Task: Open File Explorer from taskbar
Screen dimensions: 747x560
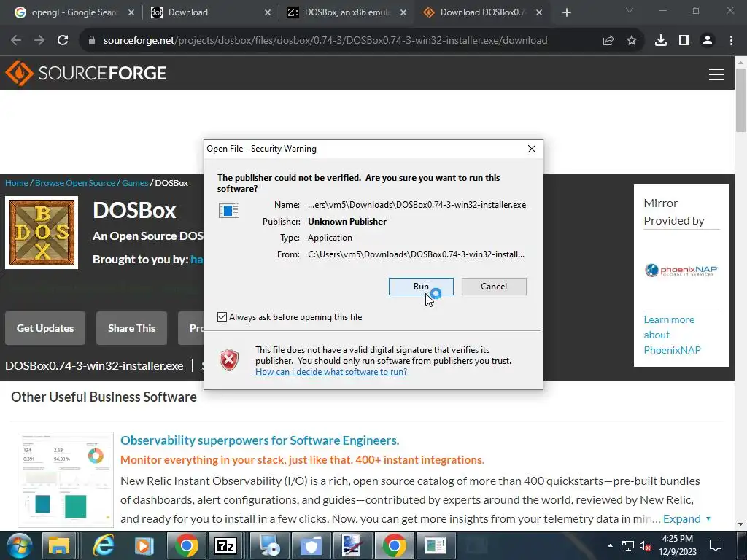Action: click(x=59, y=545)
